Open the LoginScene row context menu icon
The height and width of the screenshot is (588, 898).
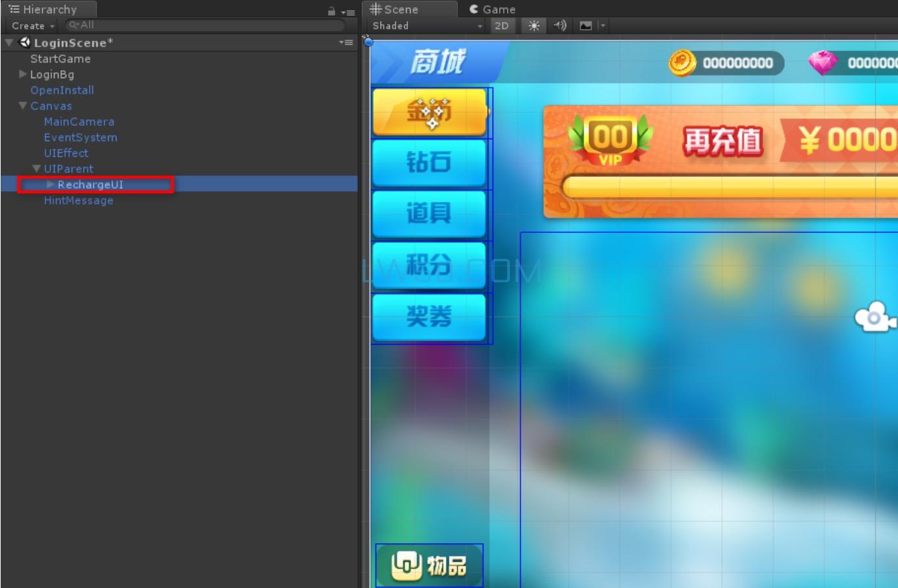[x=346, y=43]
